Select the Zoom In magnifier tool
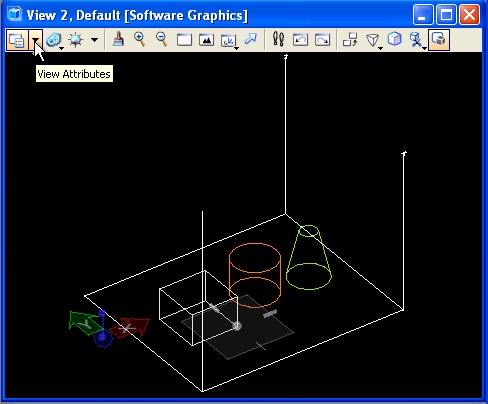 point(140,40)
